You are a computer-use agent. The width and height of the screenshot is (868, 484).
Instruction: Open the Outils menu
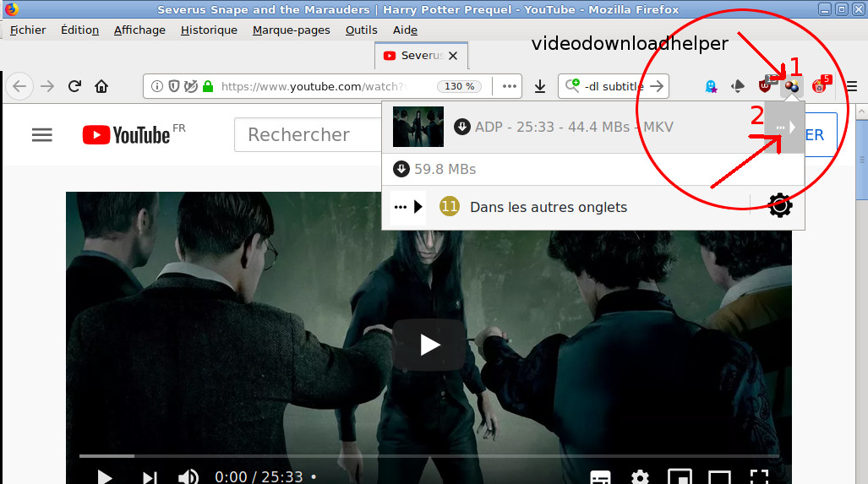coord(362,30)
